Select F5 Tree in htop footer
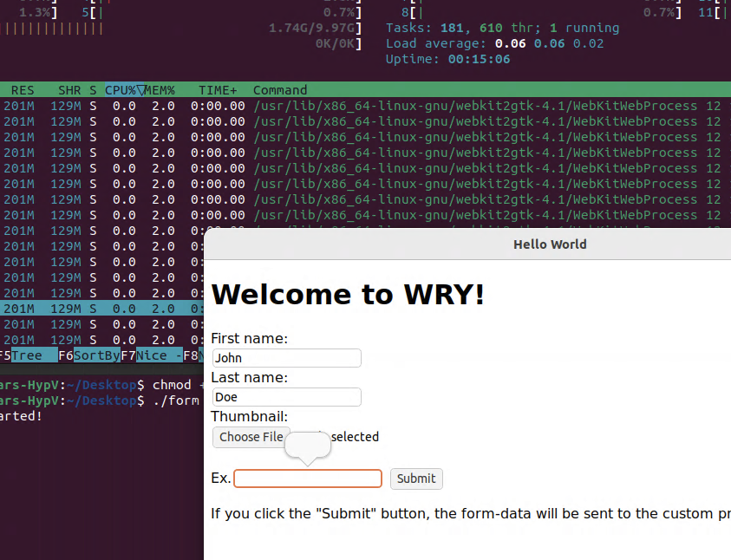731x560 pixels. click(x=27, y=355)
